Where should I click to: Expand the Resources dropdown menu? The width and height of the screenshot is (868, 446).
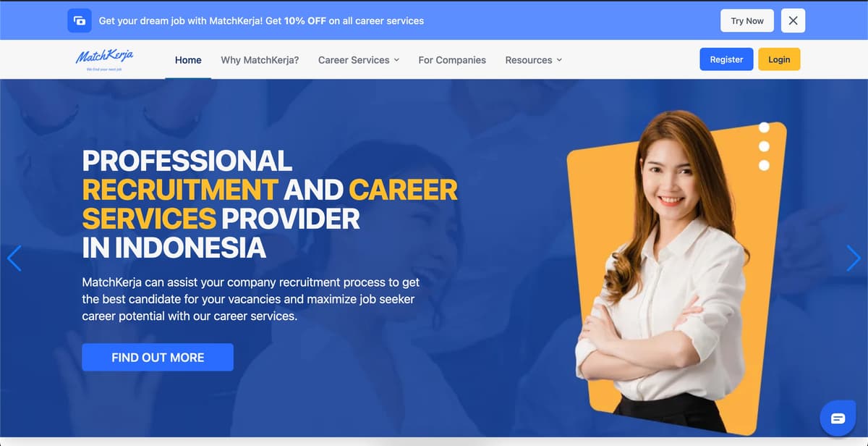(534, 60)
